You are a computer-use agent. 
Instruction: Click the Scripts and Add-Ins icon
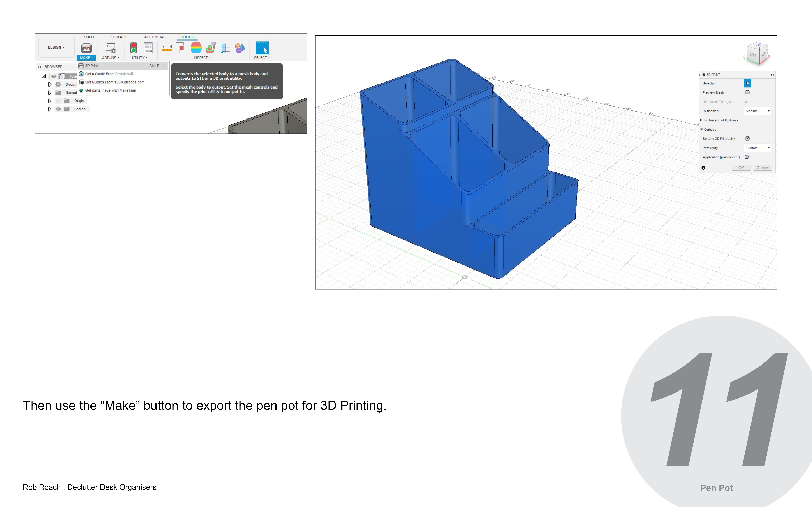[111, 48]
